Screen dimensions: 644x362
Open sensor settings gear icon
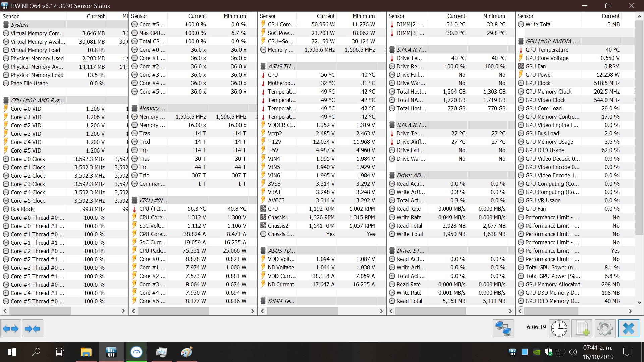605,328
